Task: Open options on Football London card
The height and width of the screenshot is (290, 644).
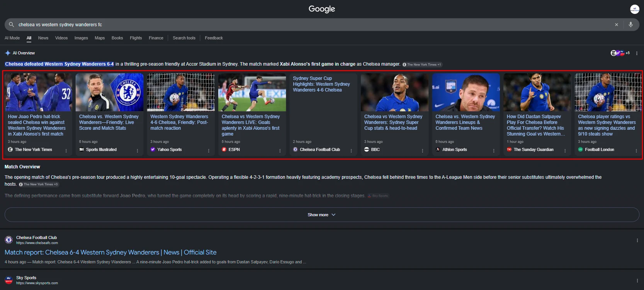Action: tap(636, 151)
